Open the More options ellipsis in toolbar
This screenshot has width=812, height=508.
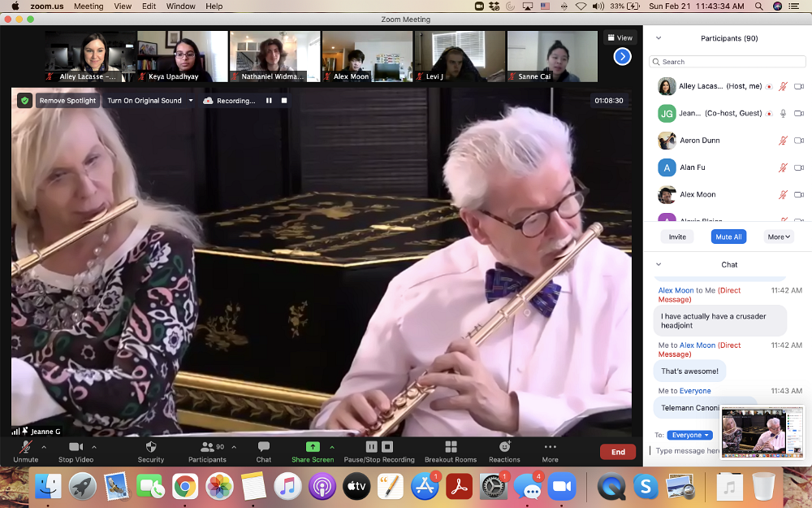pyautogui.click(x=550, y=447)
